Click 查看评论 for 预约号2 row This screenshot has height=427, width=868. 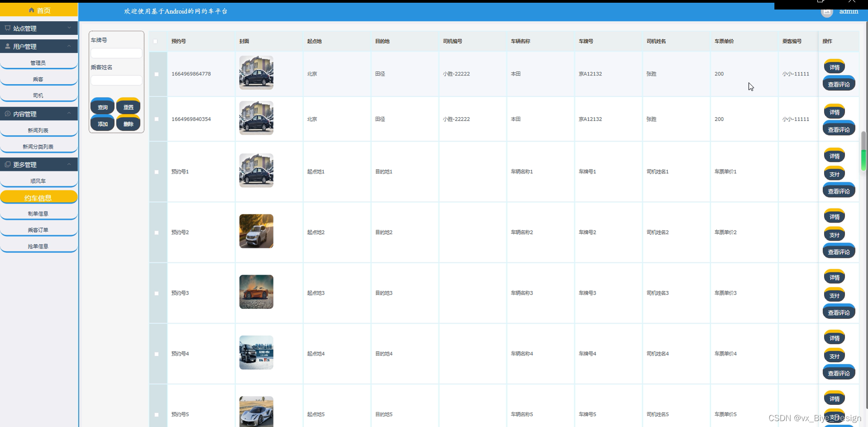[x=839, y=251]
